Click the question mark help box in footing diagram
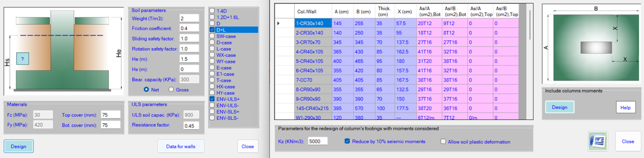The image size is (644, 158). [22, 59]
